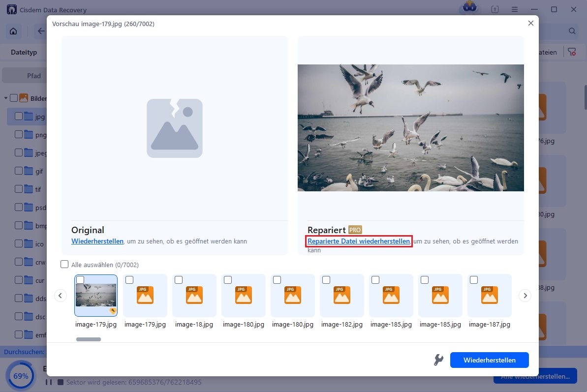Click the home icon in toolbar
The height and width of the screenshot is (392, 587).
pyautogui.click(x=13, y=31)
